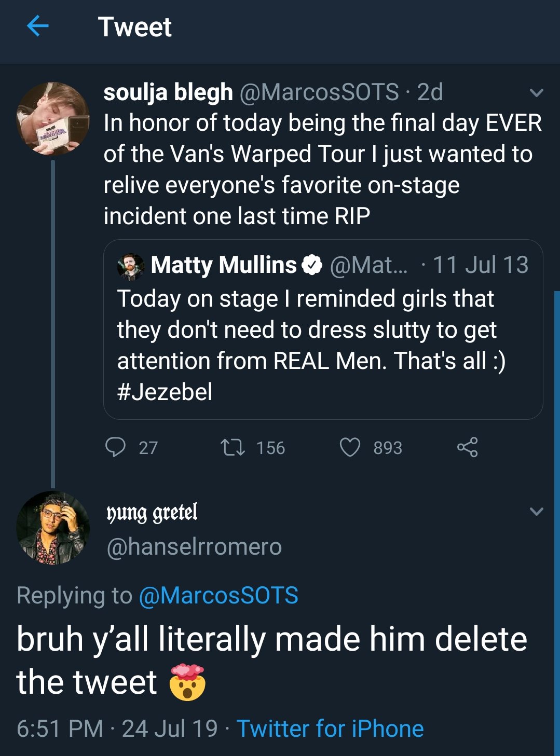Click Matty Mullins' verified badge
560x756 pixels.
pos(312,265)
